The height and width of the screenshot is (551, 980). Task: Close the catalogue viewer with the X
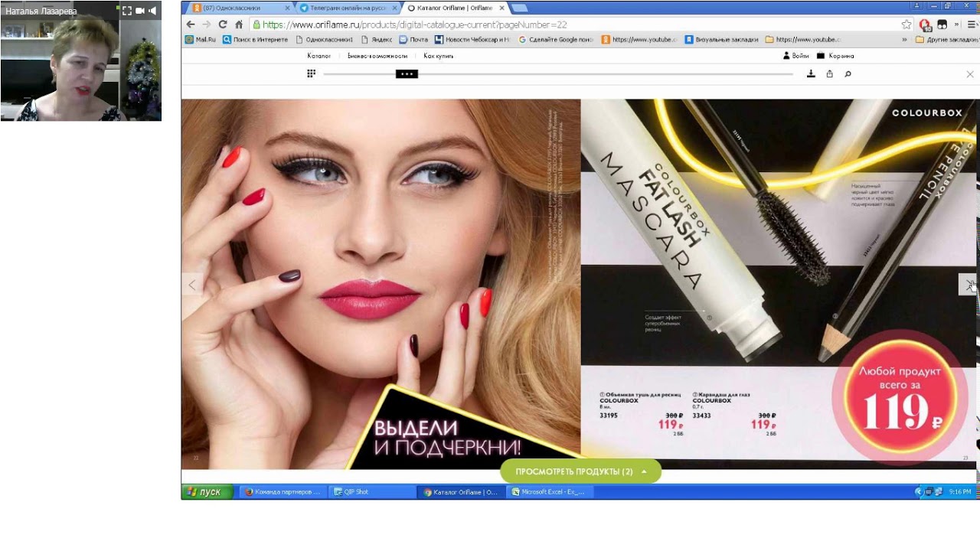pyautogui.click(x=970, y=74)
